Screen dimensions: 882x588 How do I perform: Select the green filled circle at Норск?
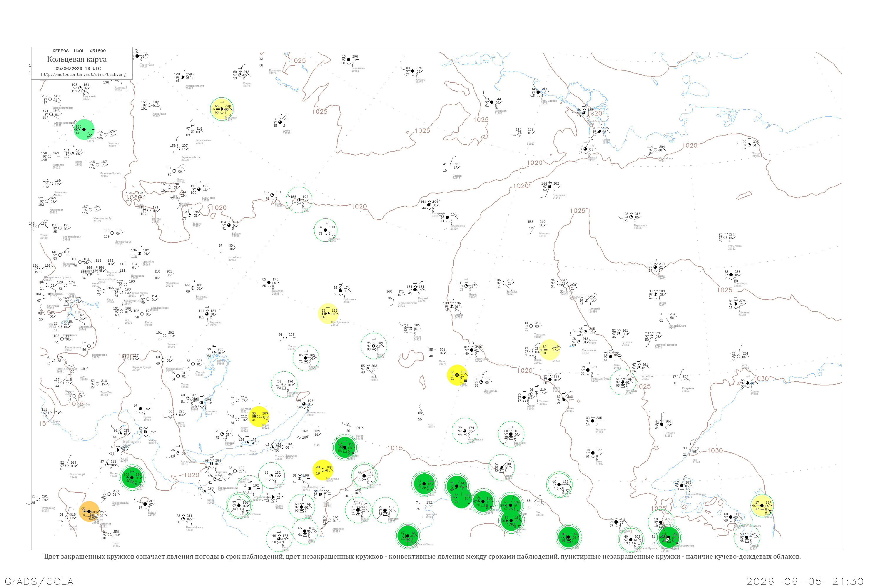[x=569, y=537]
